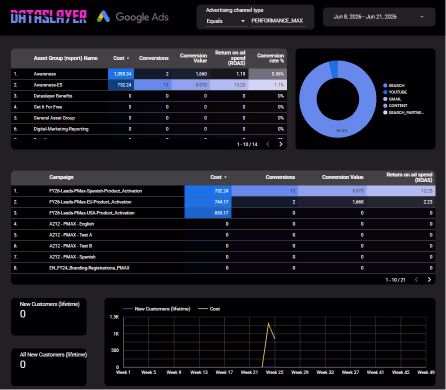Sort Campaign table by Cost
The image size is (446, 390).
(x=218, y=177)
